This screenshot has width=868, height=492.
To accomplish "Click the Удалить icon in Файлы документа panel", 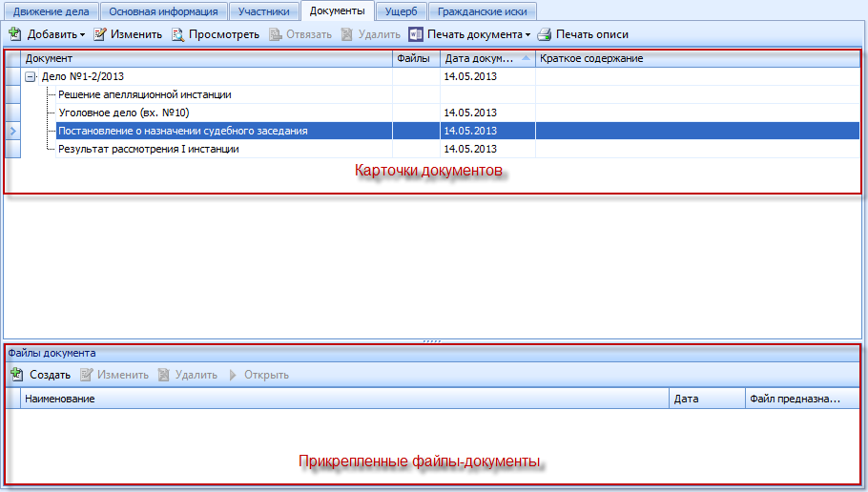I will tap(163, 375).
